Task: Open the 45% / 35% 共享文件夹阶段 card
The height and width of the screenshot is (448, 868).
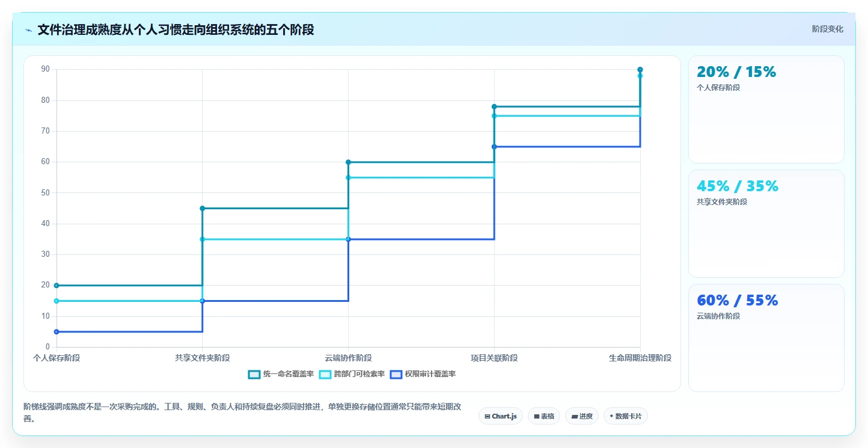Action: tap(766, 224)
